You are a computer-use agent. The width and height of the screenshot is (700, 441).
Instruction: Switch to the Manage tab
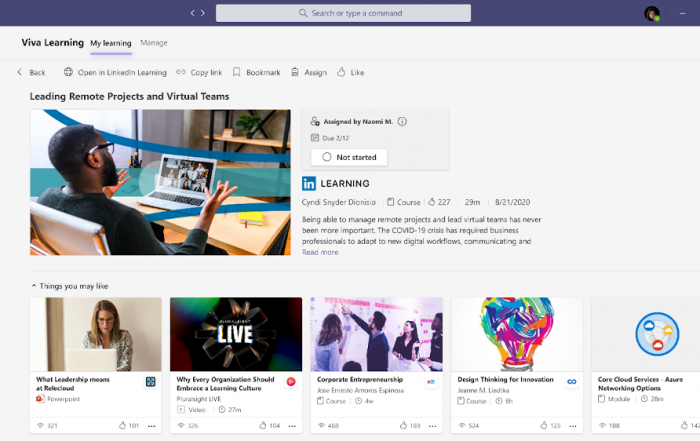[154, 43]
